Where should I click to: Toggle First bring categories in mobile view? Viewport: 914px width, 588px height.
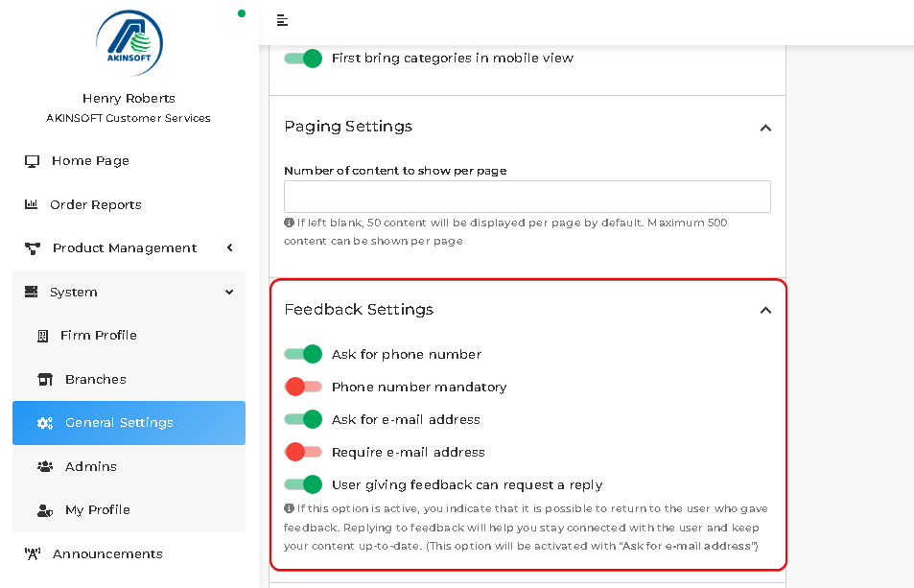point(303,59)
